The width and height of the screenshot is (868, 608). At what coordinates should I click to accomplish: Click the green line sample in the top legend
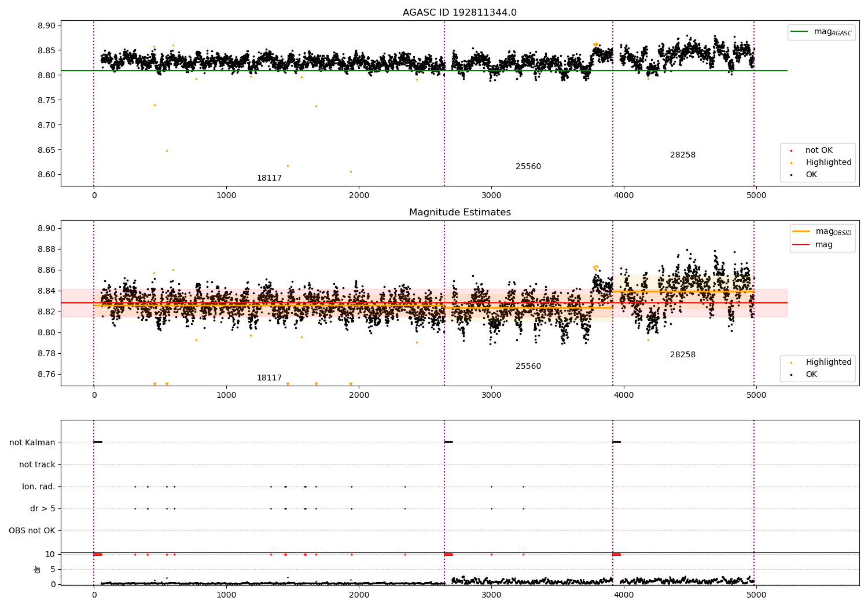pos(800,32)
